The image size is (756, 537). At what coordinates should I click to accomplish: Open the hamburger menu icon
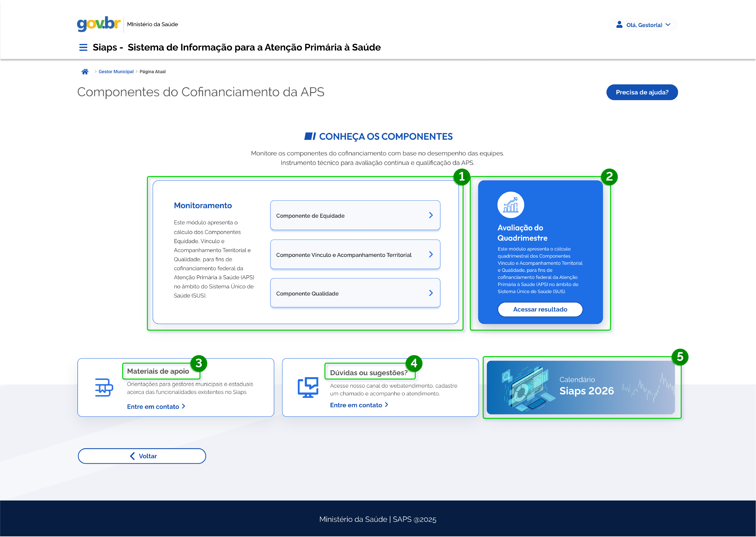83,47
